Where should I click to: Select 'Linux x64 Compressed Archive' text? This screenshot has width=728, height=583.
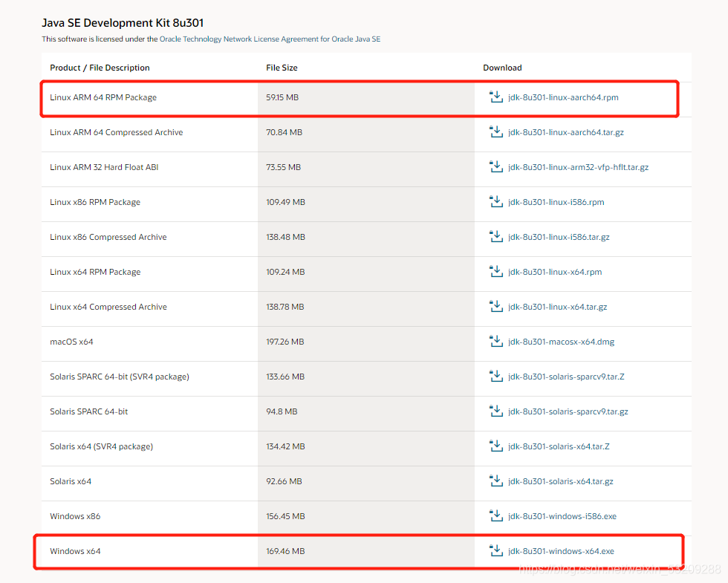point(108,307)
